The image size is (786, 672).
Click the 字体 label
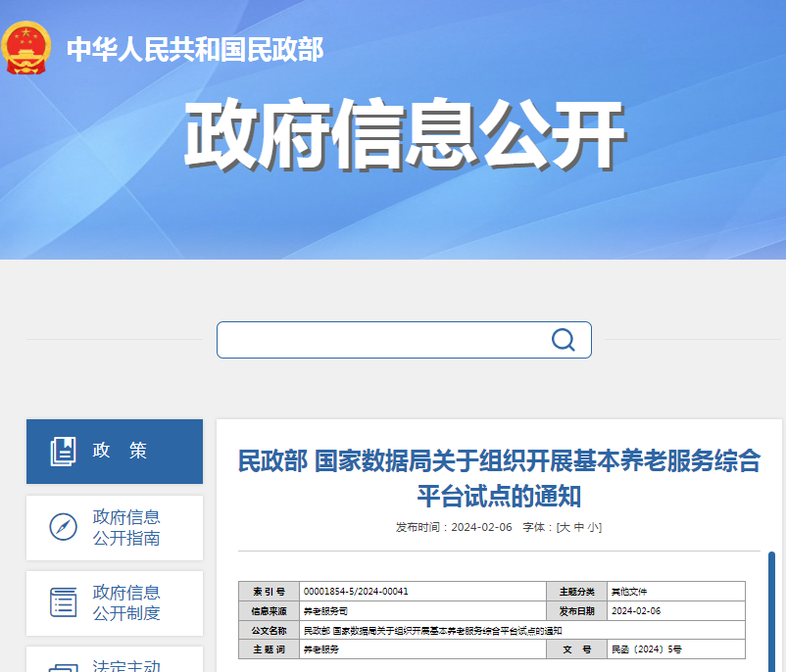coord(534,527)
